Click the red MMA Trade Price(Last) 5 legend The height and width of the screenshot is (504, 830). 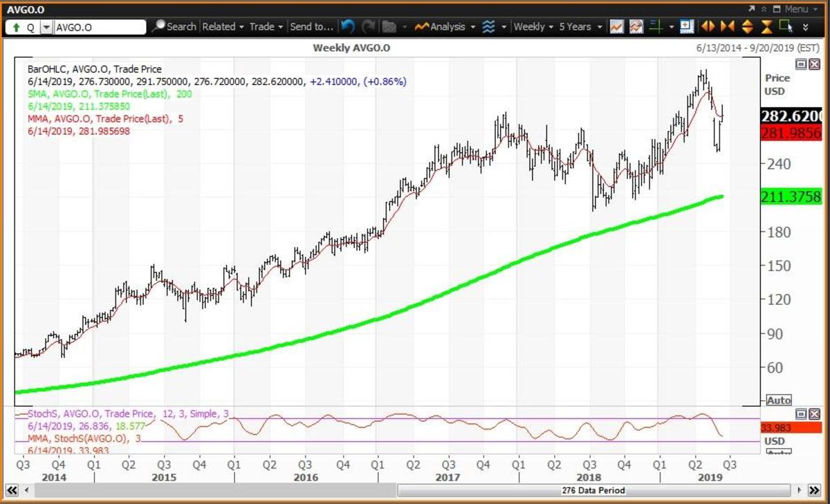[x=104, y=118]
